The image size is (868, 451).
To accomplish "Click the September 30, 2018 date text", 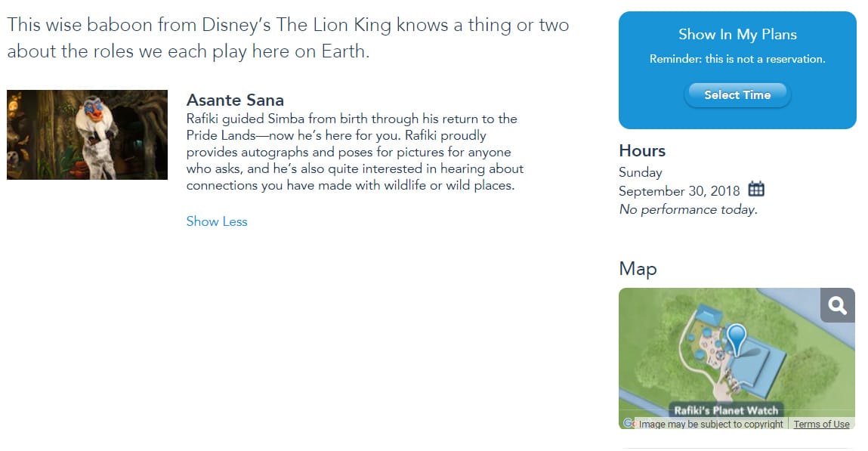I will coord(678,191).
